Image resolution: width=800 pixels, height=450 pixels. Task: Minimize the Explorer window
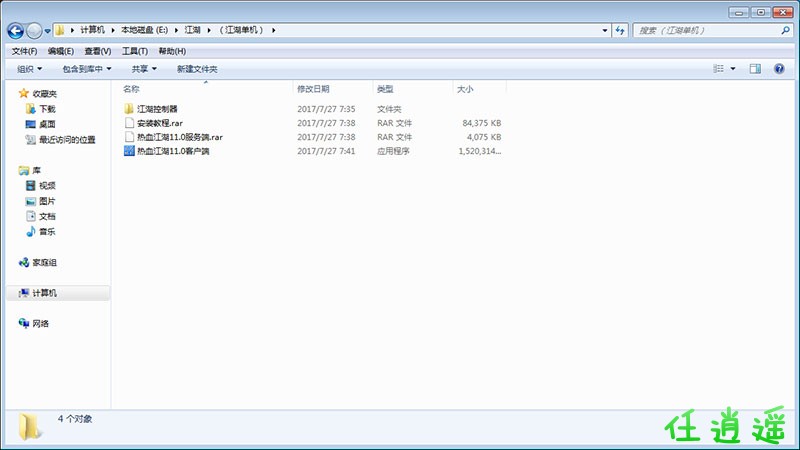738,12
